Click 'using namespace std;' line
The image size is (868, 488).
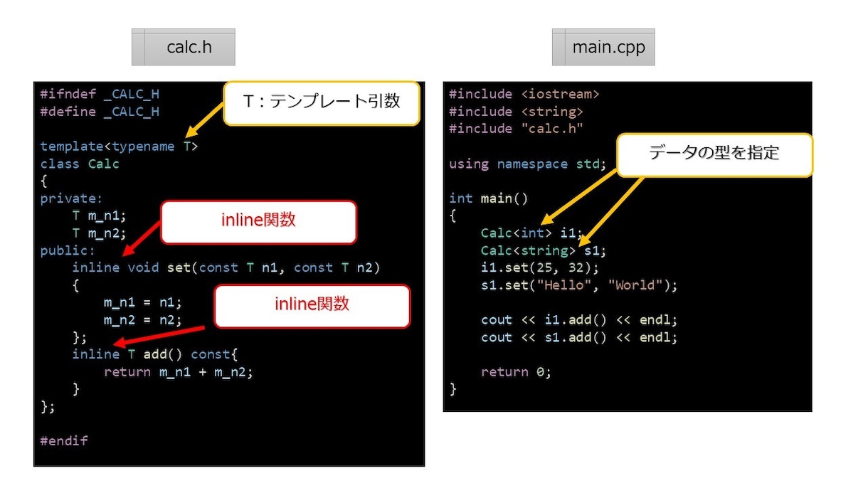[527, 164]
